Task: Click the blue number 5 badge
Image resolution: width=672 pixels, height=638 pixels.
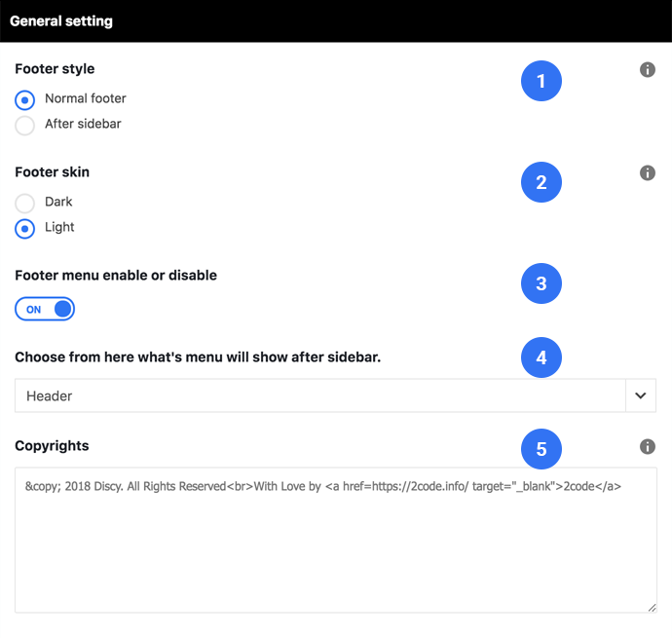Action: pos(541,449)
